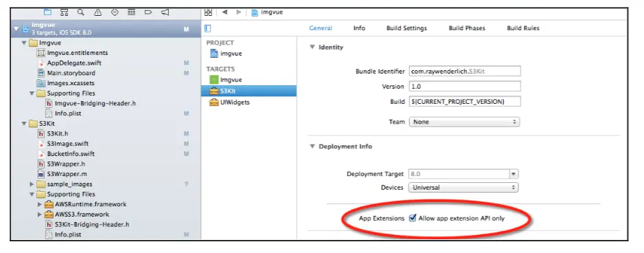Open the Build Settings tab

click(406, 28)
